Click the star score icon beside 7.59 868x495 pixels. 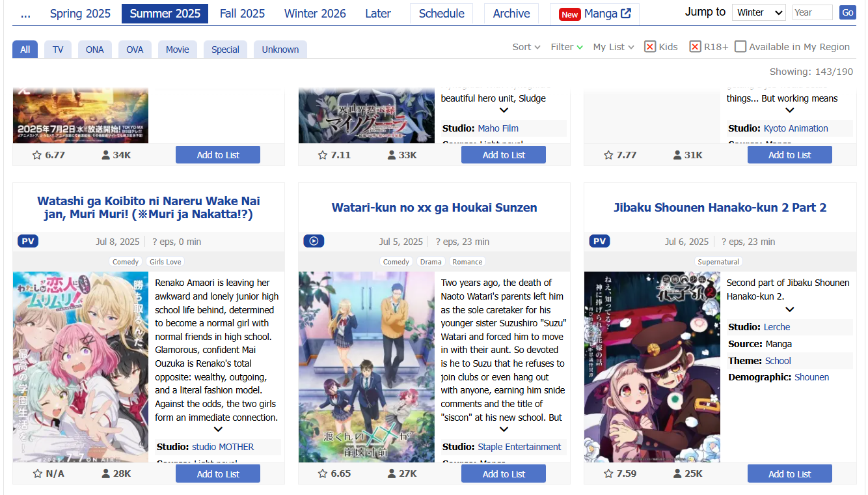tap(608, 474)
